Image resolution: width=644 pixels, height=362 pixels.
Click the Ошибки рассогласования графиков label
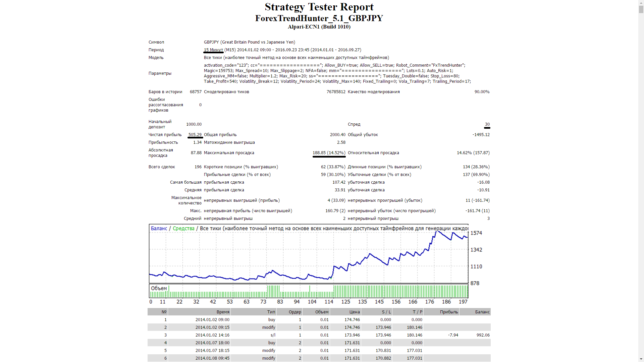pyautogui.click(x=166, y=105)
